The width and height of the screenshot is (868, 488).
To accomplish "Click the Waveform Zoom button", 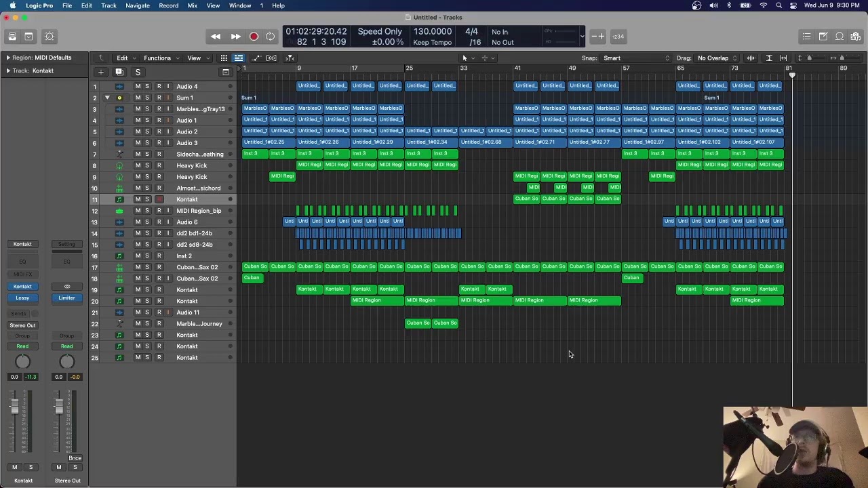I will 751,58.
